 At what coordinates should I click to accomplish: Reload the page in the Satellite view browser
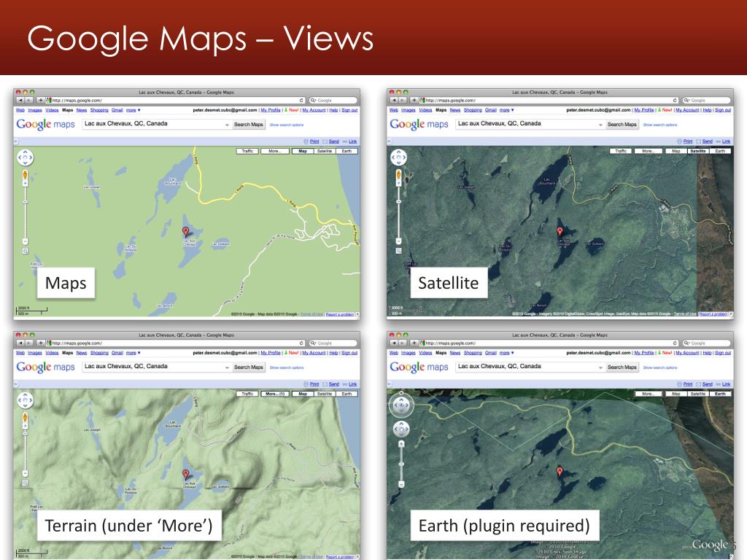[x=675, y=101]
